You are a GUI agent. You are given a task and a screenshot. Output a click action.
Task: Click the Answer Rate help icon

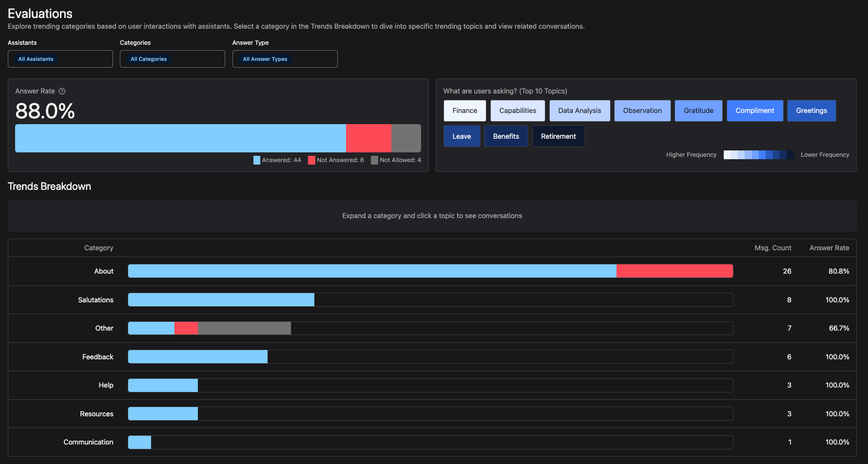(x=62, y=91)
